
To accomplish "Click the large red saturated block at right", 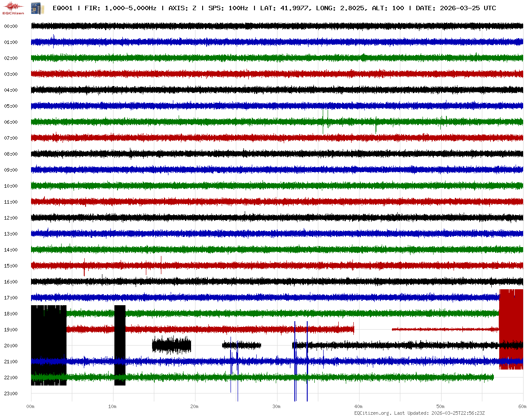I will point(511,329).
